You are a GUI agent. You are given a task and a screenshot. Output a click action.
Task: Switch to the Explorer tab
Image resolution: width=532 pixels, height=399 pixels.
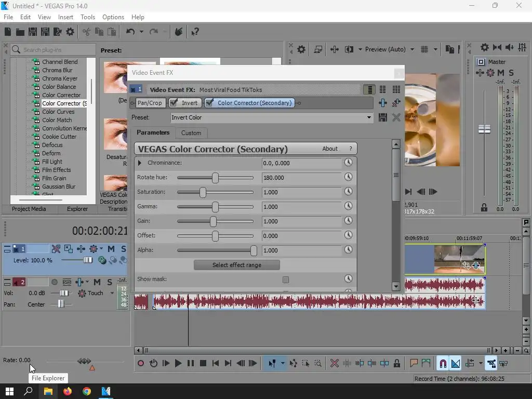77,209
